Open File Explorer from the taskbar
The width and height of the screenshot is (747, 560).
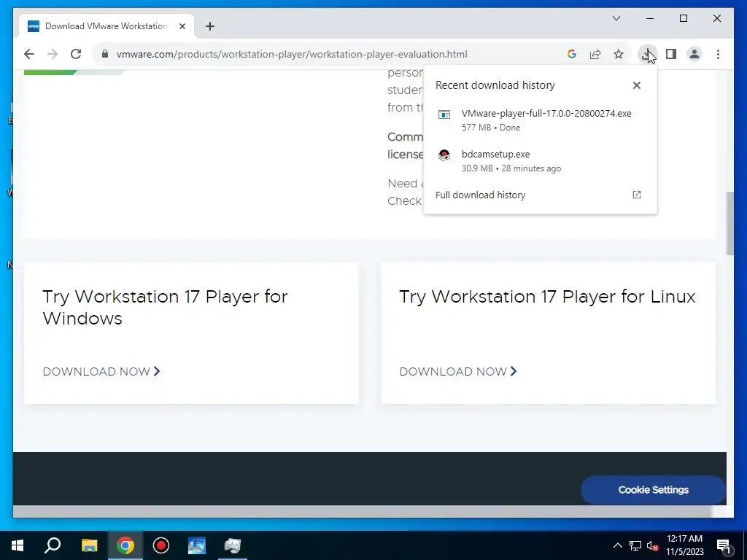pyautogui.click(x=89, y=545)
